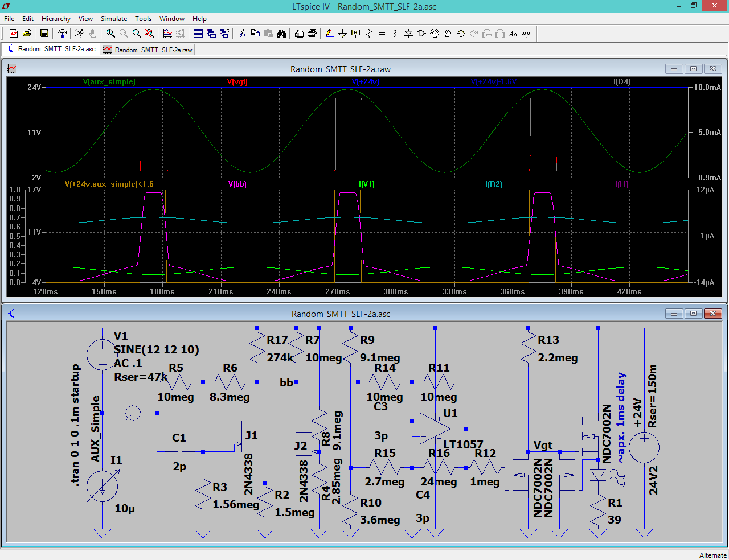Click the Zoom Out magnifier icon
The height and width of the screenshot is (560, 729).
[137, 34]
